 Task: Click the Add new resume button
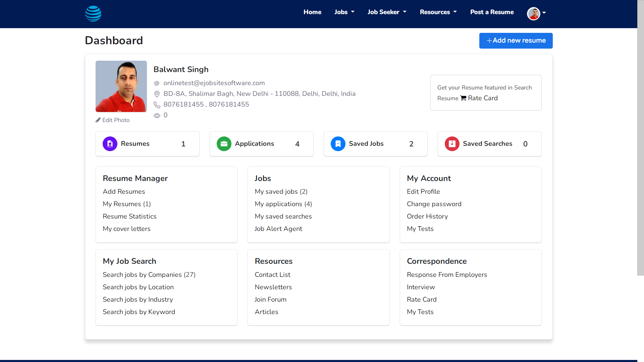click(x=516, y=41)
